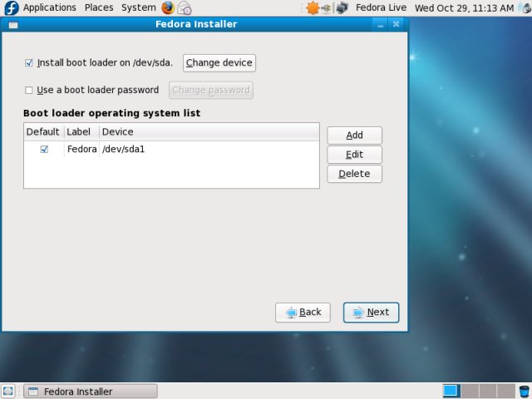Launch Firefox from the top panel
This screenshot has width=532, height=399.
(x=168, y=7)
